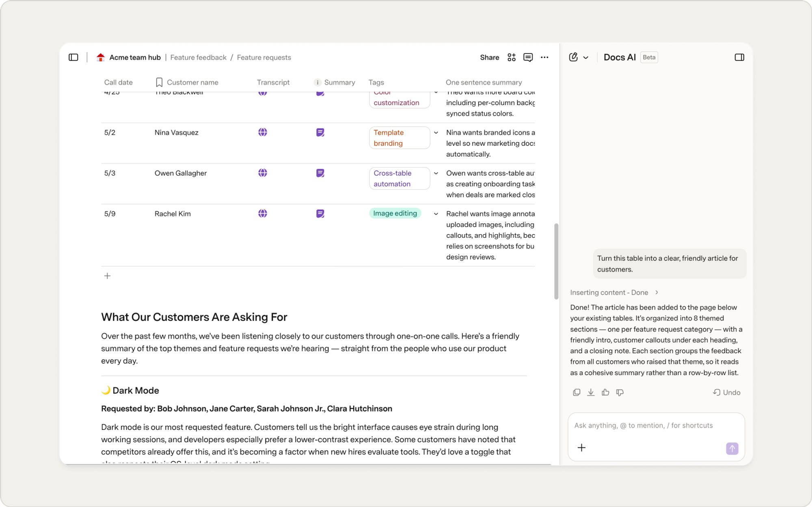Screen dimensions: 812x507
Task: Copy the AI response with the copy icon
Action: [x=577, y=392]
